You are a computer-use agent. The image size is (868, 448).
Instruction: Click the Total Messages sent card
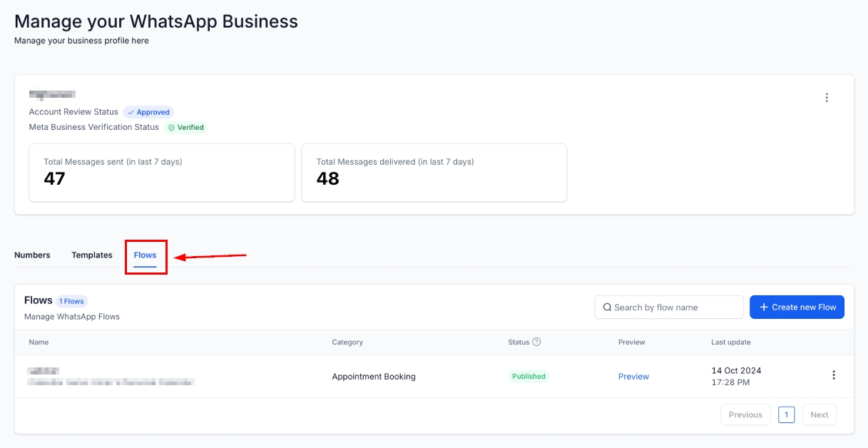[x=161, y=173]
